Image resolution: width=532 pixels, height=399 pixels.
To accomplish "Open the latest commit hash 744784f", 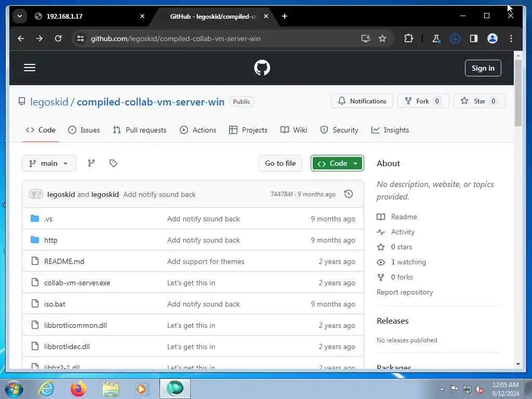I will pos(282,194).
